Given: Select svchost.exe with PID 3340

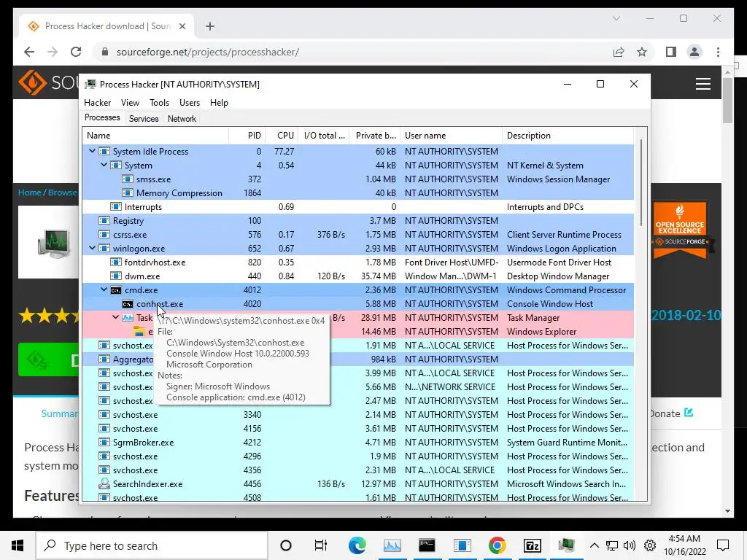Looking at the screenshot, I should (x=357, y=414).
